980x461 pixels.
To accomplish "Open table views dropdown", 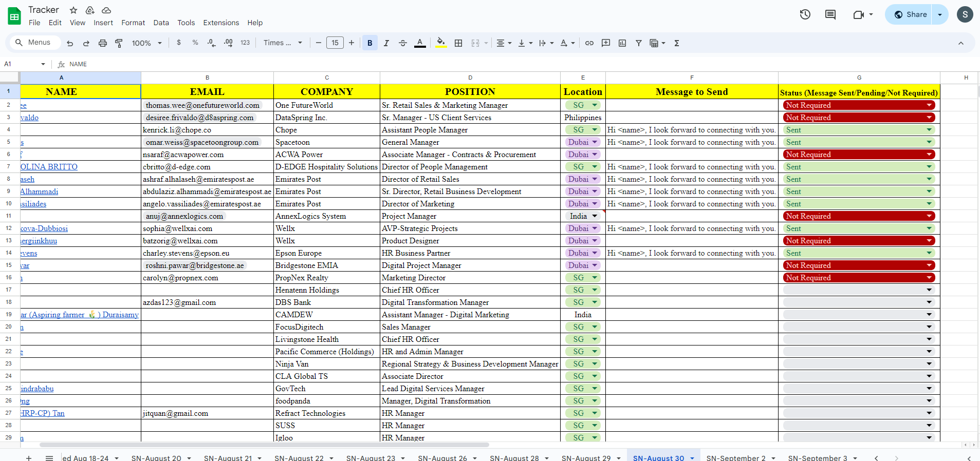I will 657,43.
